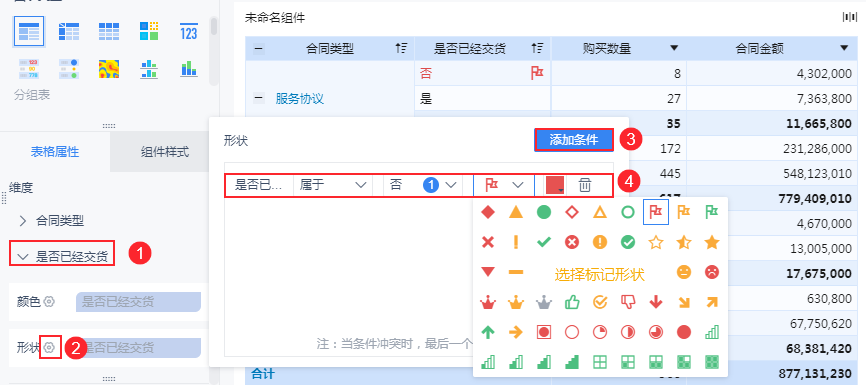Collapse the 服务协议 row group
The image size is (866, 385).
(258, 99)
